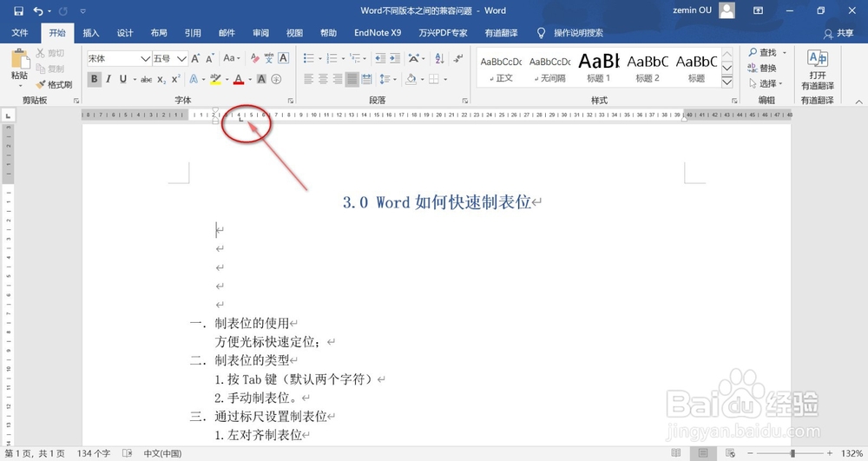Screen dimensions: 868x461
Task: Click the tab stop type selector at the ruler corner
Action: pyautogui.click(x=8, y=115)
